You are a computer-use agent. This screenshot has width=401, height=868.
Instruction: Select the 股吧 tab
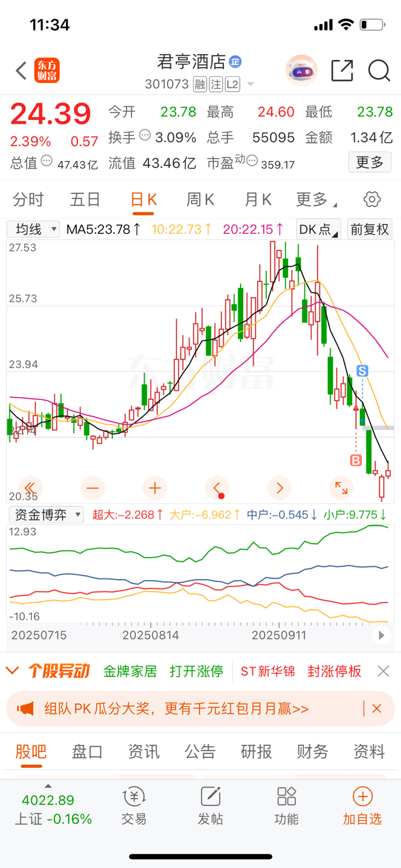tap(31, 752)
